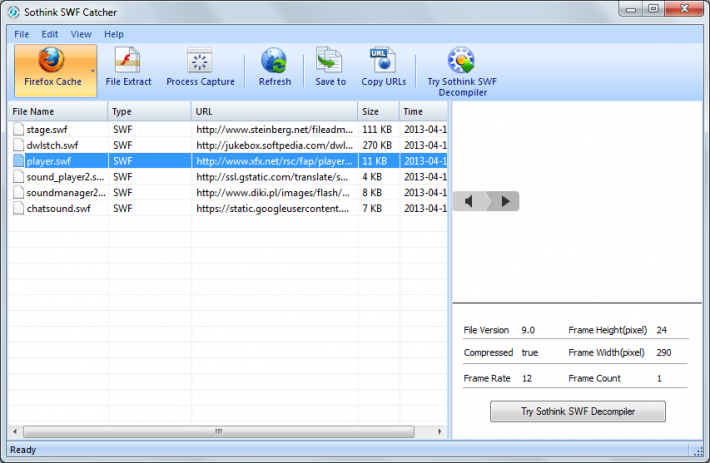This screenshot has width=710, height=463.
Task: Open the Firefox Cache dropdown arrow
Action: point(93,71)
